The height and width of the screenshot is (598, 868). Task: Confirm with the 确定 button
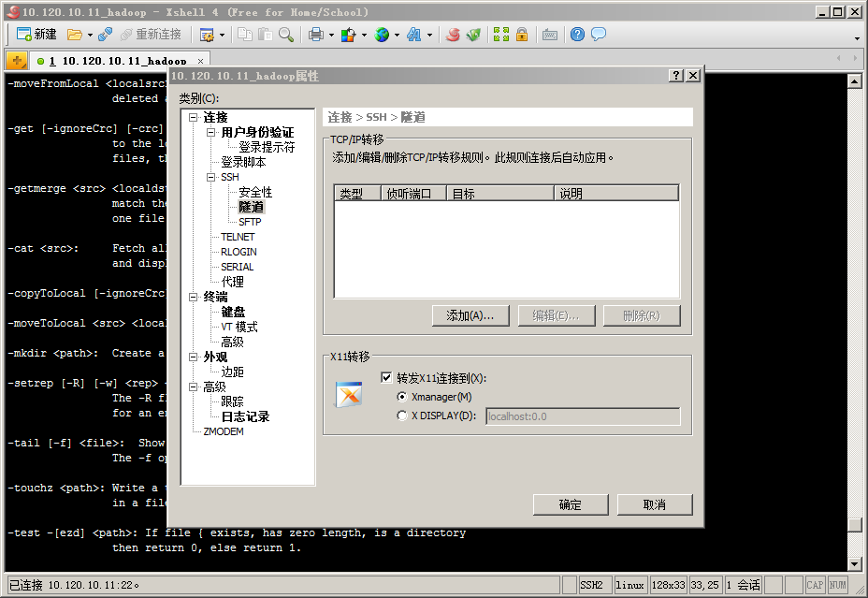pyautogui.click(x=571, y=504)
